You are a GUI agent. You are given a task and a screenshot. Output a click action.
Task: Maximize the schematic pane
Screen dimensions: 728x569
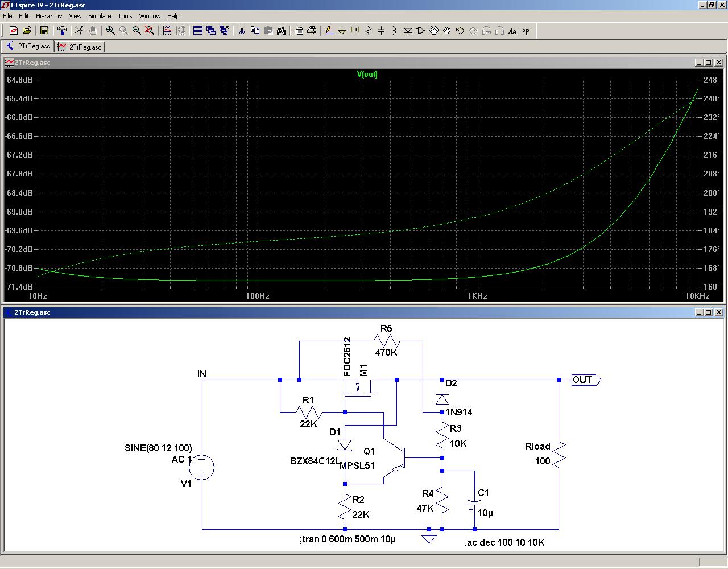[x=708, y=312]
